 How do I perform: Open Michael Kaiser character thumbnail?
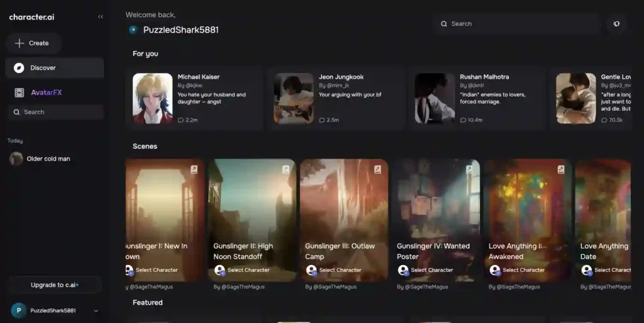pos(152,99)
